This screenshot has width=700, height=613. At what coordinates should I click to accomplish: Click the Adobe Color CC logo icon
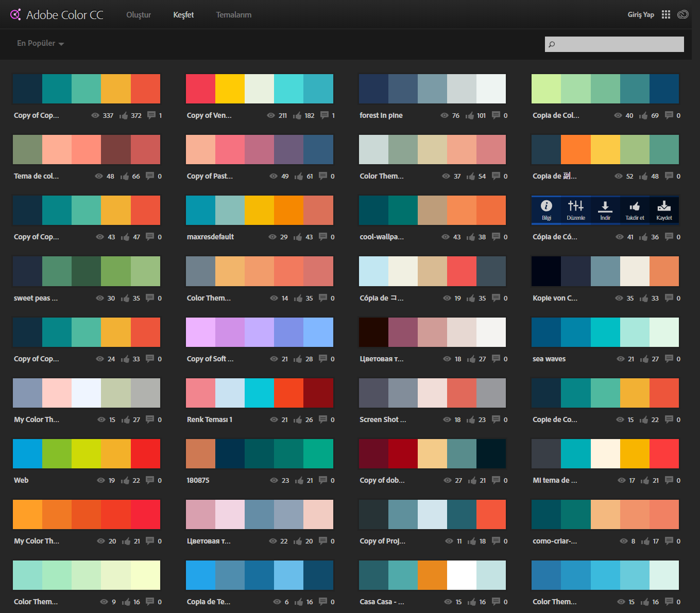tap(15, 14)
